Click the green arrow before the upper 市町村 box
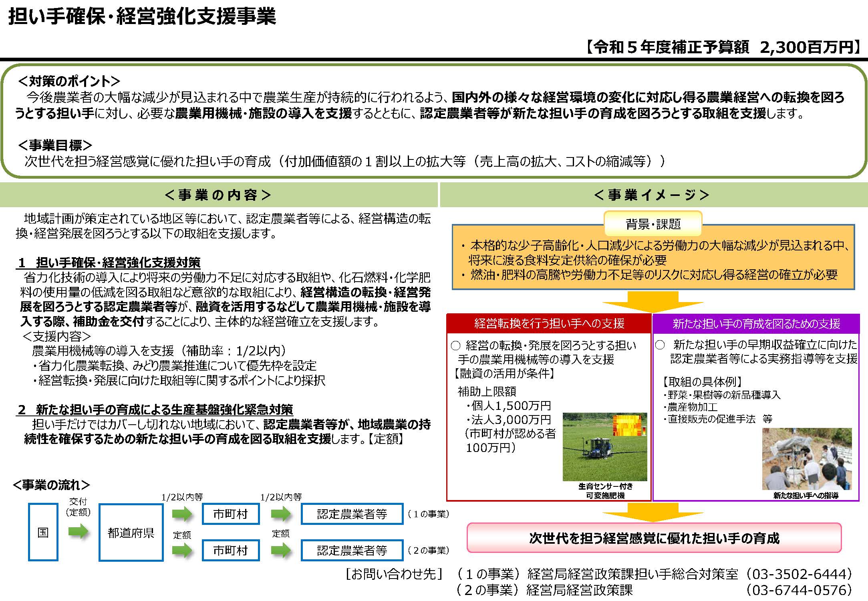This screenshot has width=868, height=601. 182,514
